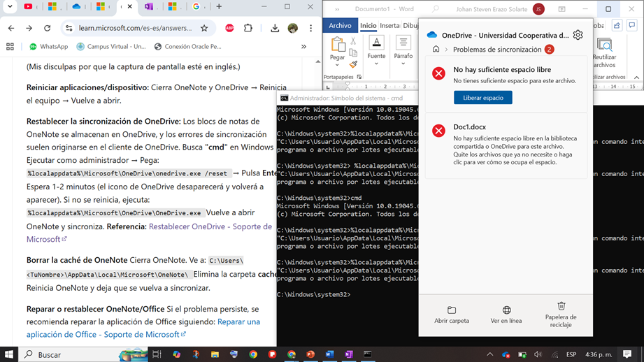This screenshot has height=362, width=644.
Task: Click the Copy icon in Word ribbon
Action: pyautogui.click(x=353, y=52)
